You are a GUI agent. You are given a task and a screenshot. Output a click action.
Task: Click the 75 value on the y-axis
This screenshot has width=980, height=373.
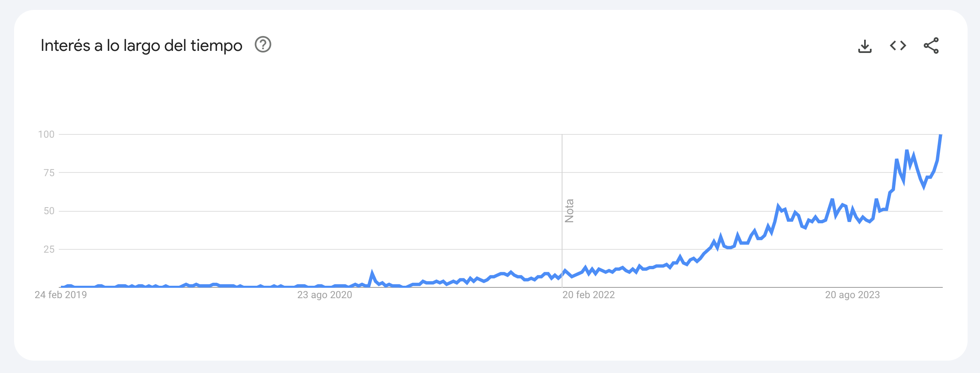(x=49, y=173)
